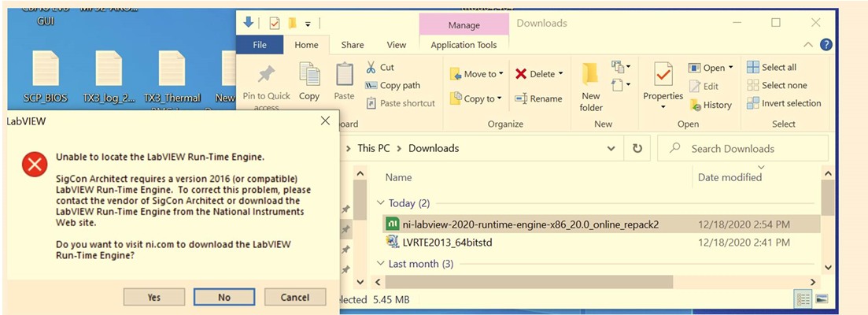Expand address bar history dropdown
Screen dimensions: 868x315
click(x=611, y=148)
